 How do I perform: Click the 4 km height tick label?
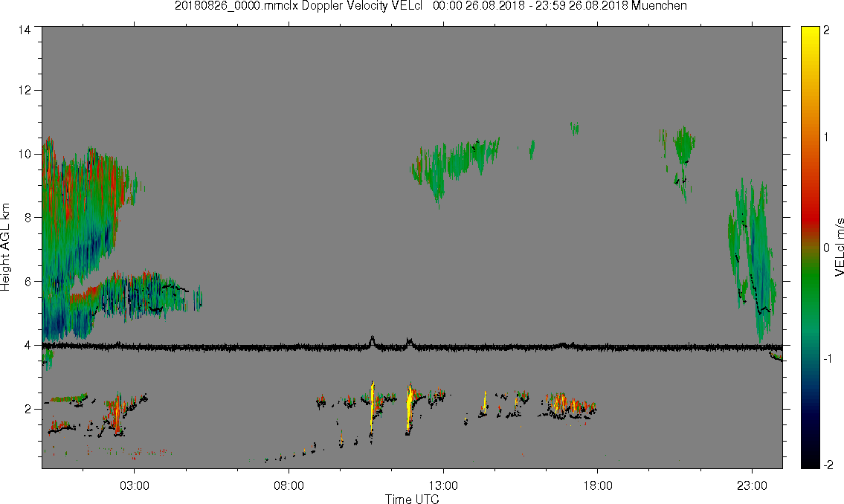[28, 346]
